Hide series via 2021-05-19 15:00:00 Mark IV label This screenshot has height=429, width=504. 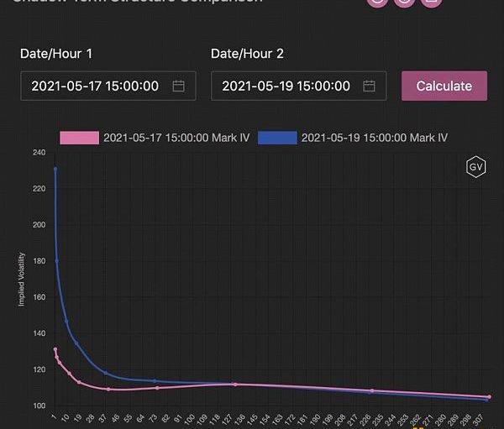375,138
